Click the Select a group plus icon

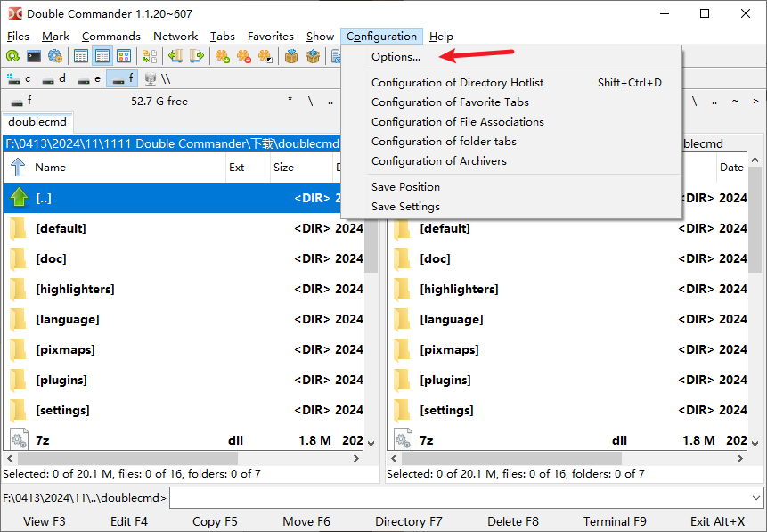(222, 56)
